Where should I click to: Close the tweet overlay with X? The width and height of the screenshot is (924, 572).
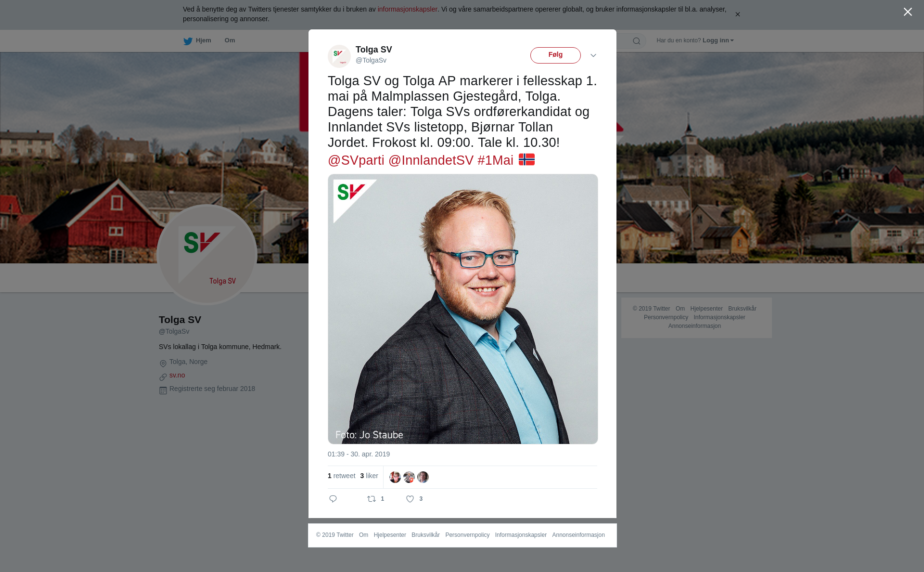(908, 12)
